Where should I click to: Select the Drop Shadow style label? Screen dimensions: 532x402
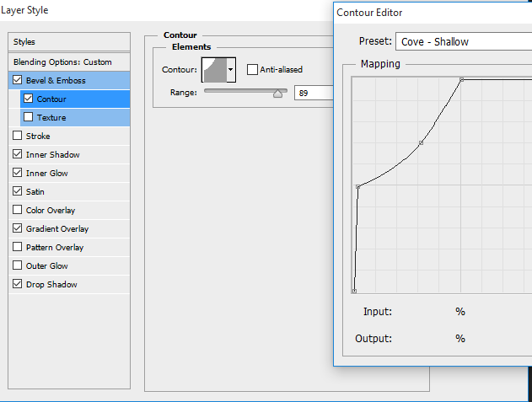click(x=51, y=285)
